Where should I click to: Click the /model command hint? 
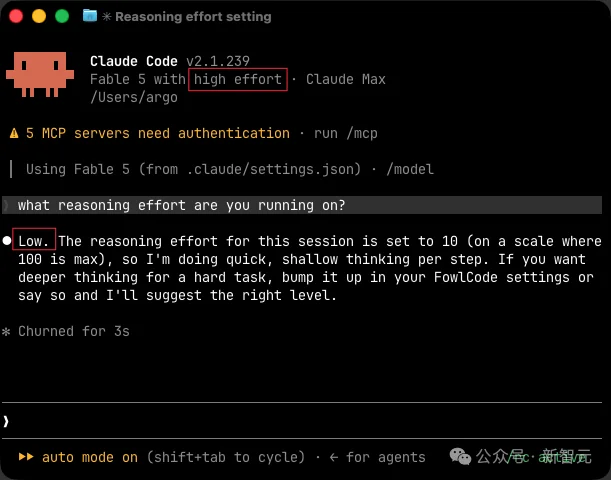point(410,169)
